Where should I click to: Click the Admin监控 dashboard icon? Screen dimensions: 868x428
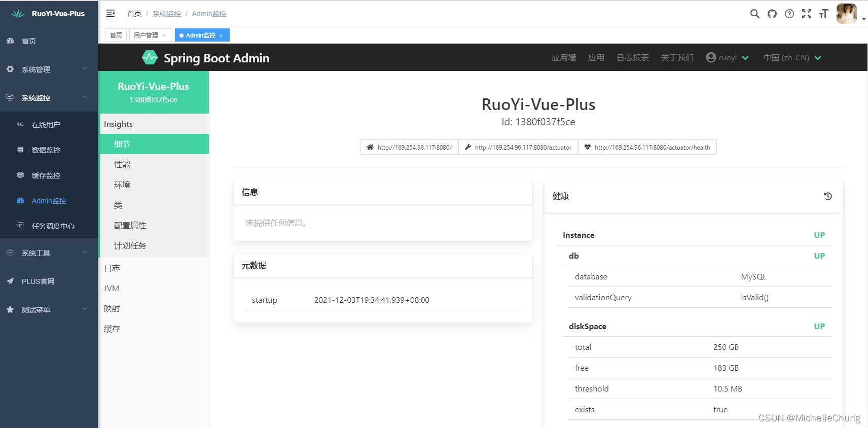click(20, 200)
